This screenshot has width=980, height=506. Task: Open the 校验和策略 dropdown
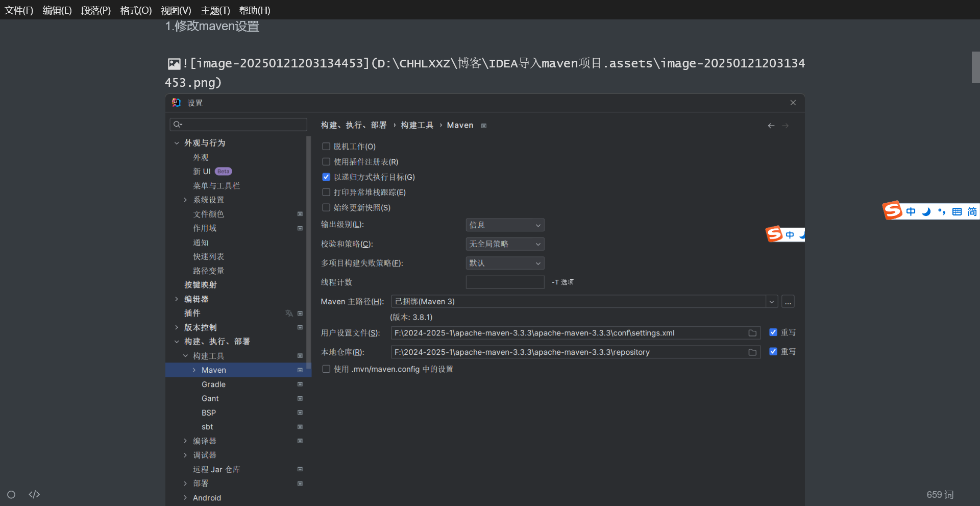coord(504,244)
